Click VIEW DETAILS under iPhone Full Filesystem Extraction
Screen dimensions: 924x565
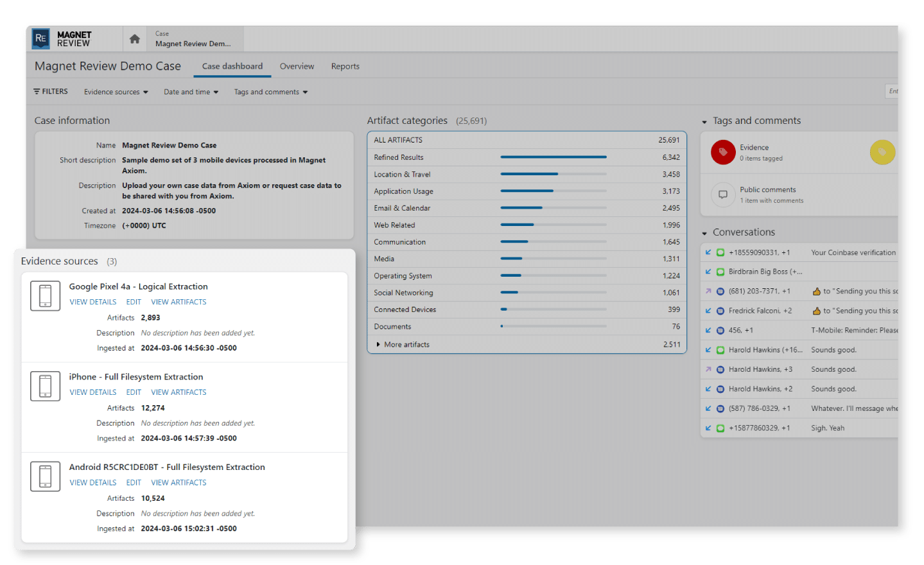pos(92,392)
